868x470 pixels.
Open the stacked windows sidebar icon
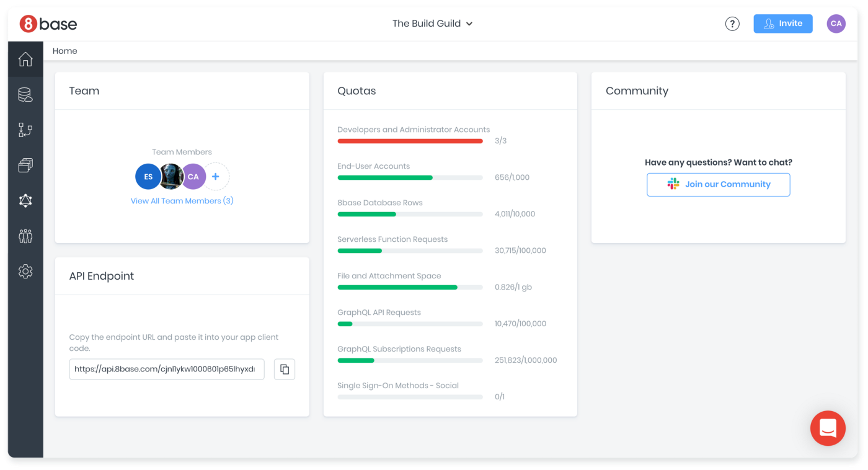[x=25, y=165]
